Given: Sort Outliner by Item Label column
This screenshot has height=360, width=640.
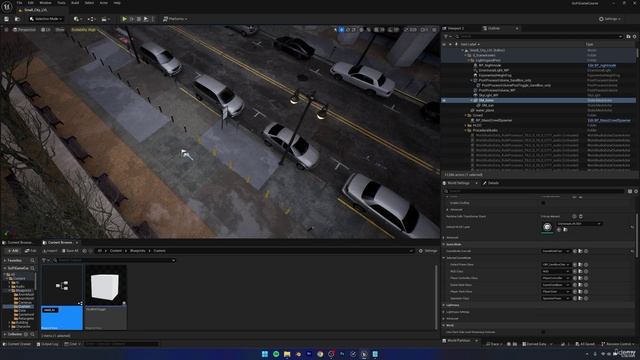Looking at the screenshot, I should (469, 44).
